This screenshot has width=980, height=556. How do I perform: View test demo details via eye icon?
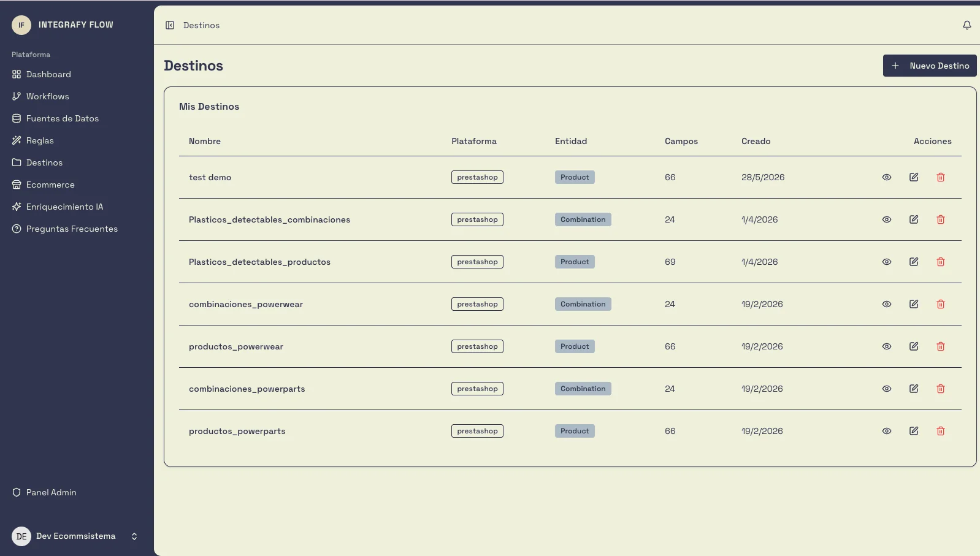pos(887,177)
